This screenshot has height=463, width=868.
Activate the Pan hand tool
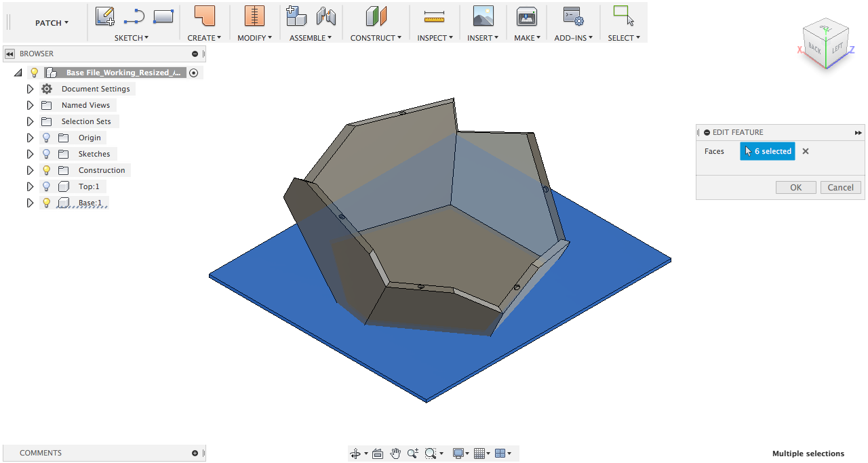tap(395, 454)
